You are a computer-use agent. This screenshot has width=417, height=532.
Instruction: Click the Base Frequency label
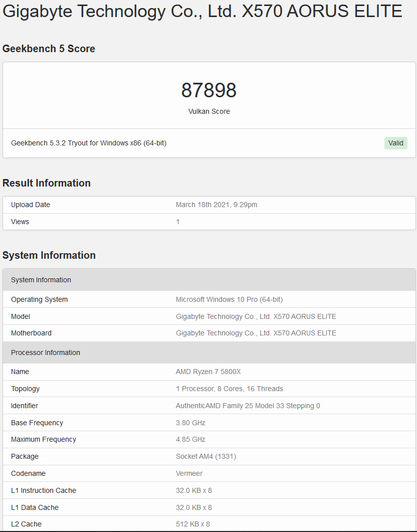[37, 422]
